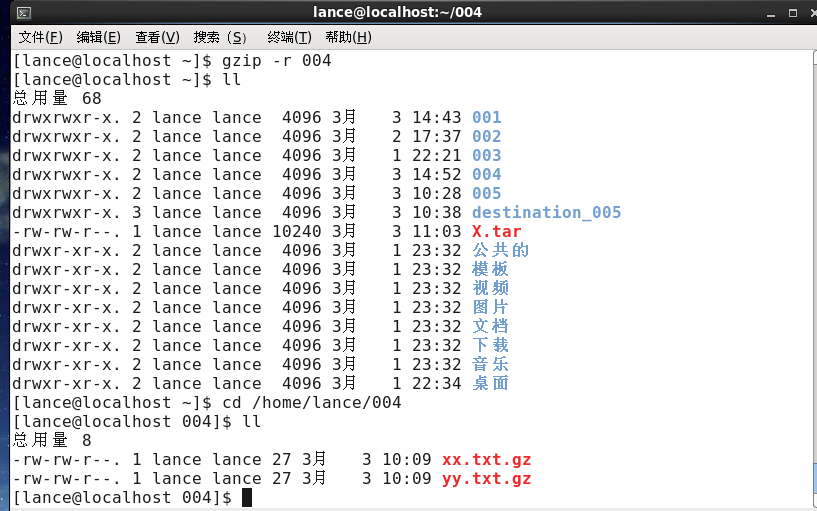Click the 11:03 timestamp

(x=437, y=231)
